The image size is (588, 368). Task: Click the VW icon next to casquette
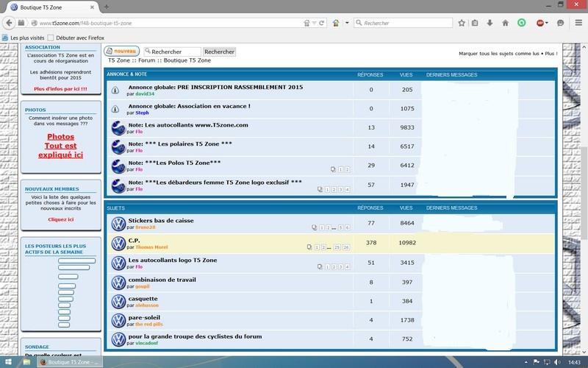(118, 302)
